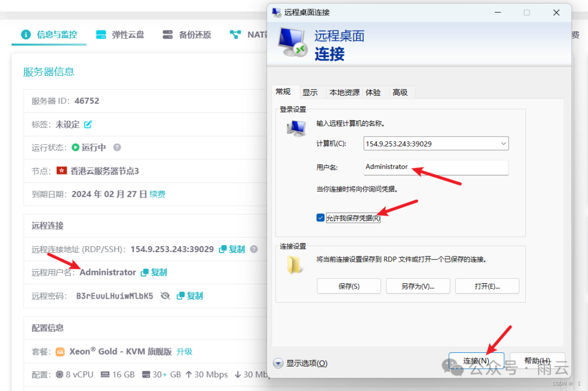Switch to the 体验 tab
Image resolution: width=588 pixels, height=391 pixels.
(x=373, y=92)
